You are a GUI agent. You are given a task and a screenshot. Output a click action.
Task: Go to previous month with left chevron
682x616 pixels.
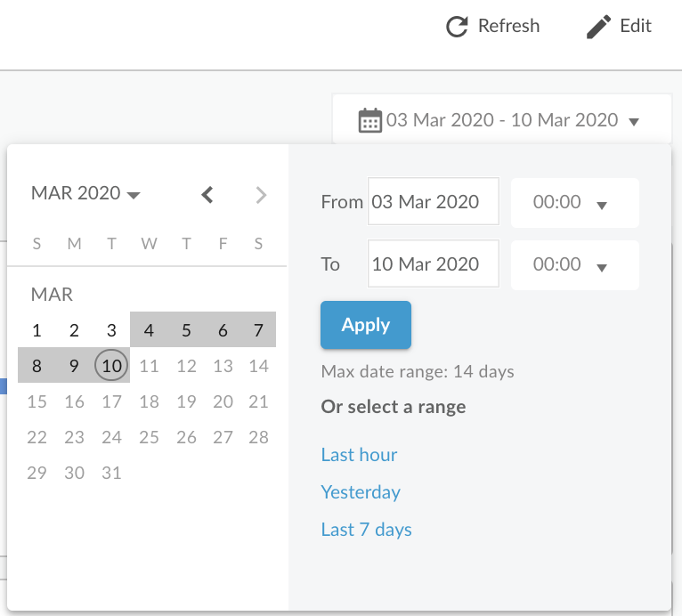(x=207, y=195)
